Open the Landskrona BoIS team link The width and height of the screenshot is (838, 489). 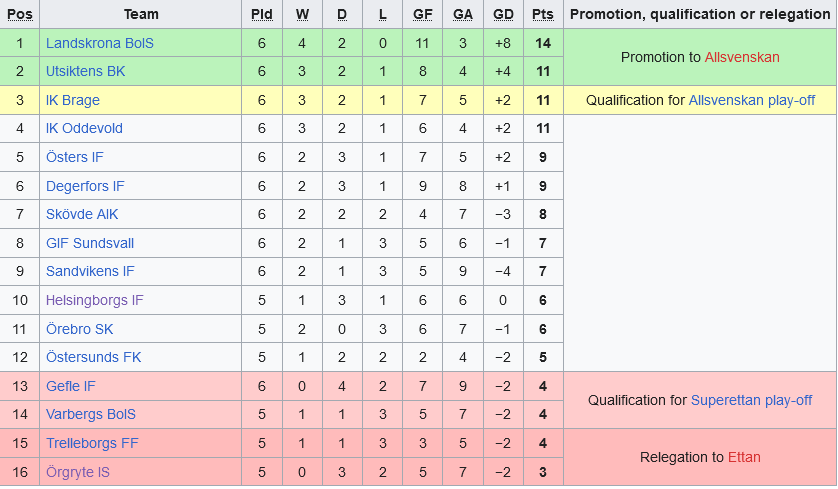(99, 43)
